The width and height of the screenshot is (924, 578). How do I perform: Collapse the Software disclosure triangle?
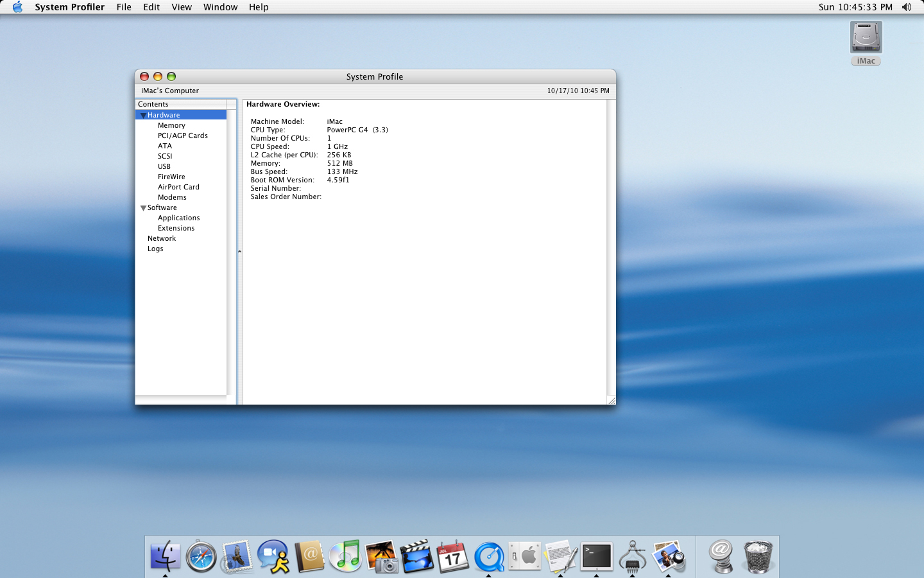coord(143,208)
